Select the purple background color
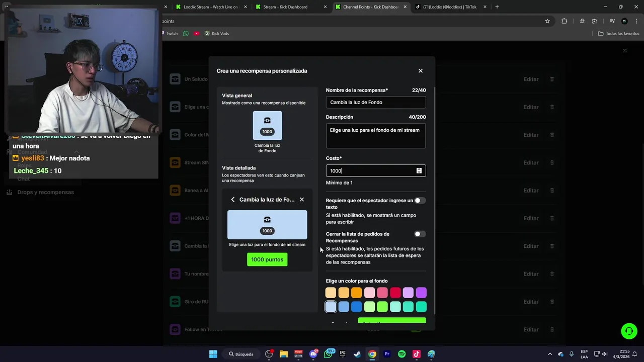The height and width of the screenshot is (362, 644). pyautogui.click(x=421, y=293)
